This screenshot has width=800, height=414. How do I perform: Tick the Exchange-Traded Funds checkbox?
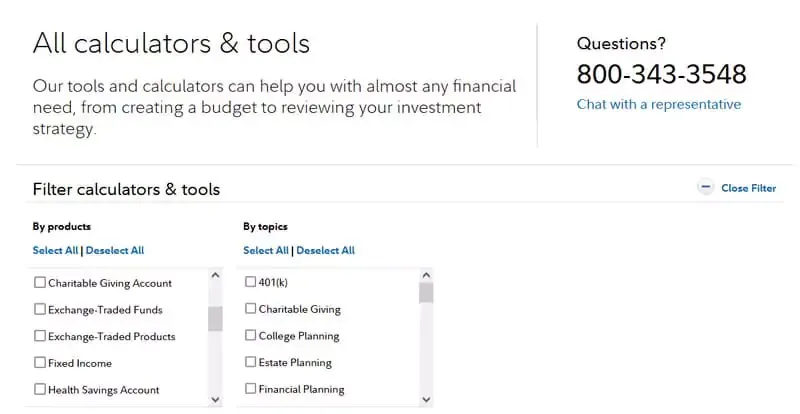pyautogui.click(x=40, y=309)
